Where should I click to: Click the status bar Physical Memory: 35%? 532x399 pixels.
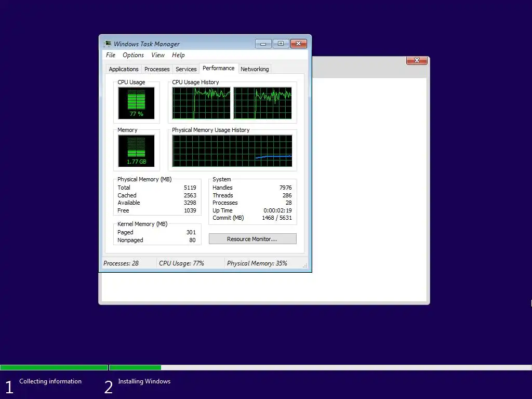tap(257, 263)
